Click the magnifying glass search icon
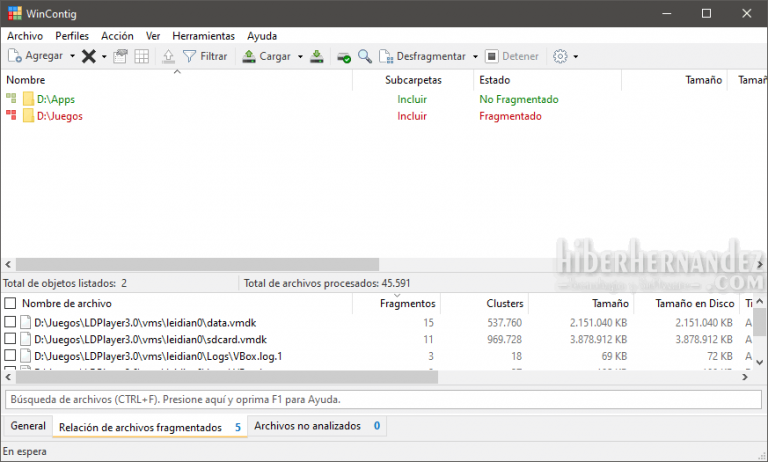 (365, 56)
